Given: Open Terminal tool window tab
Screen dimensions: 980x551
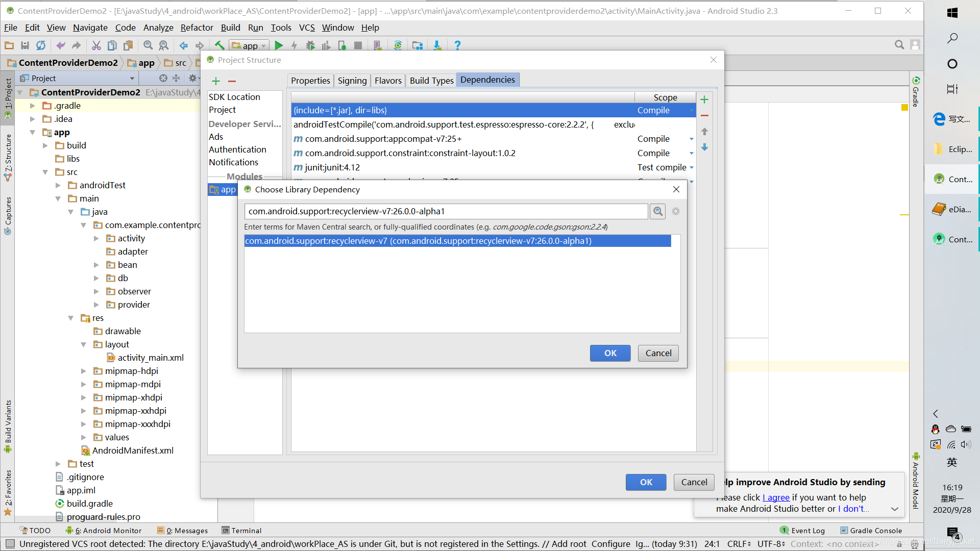Looking at the screenshot, I should 242,531.
